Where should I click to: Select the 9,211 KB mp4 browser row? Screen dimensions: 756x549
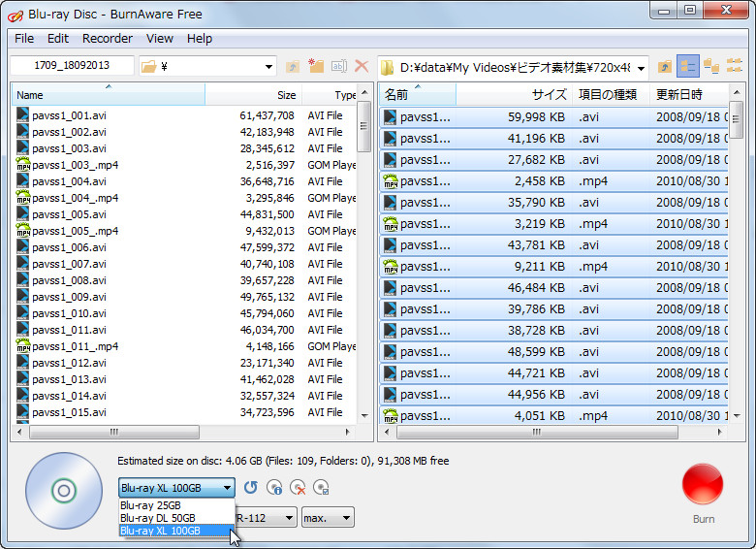[554, 267]
